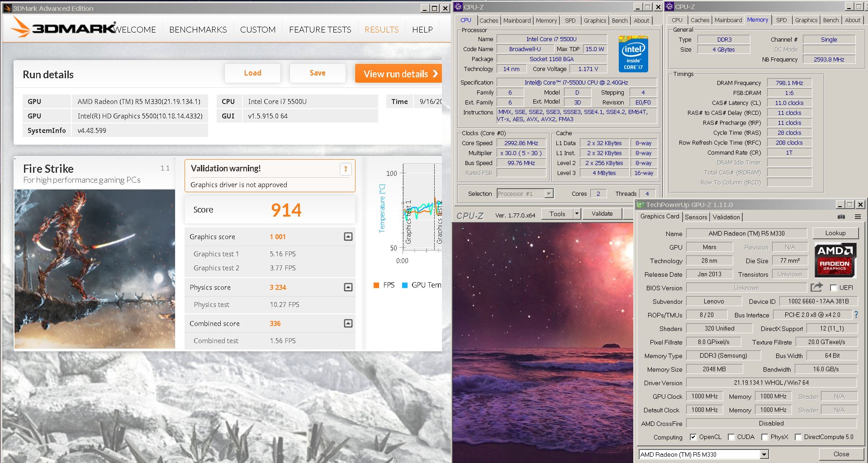This screenshot has width=868, height=463.
Task: Click the Close button in GPU-Z
Action: pos(841,454)
